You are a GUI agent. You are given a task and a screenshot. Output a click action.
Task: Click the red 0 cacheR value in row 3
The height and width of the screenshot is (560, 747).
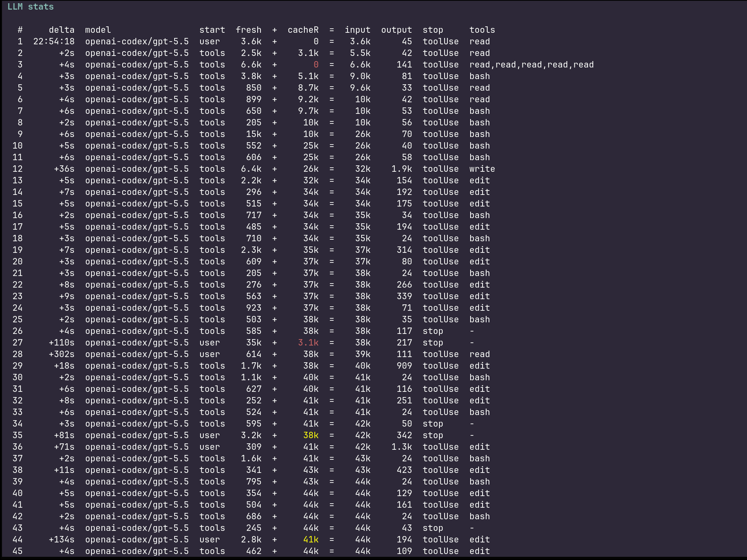tap(316, 65)
